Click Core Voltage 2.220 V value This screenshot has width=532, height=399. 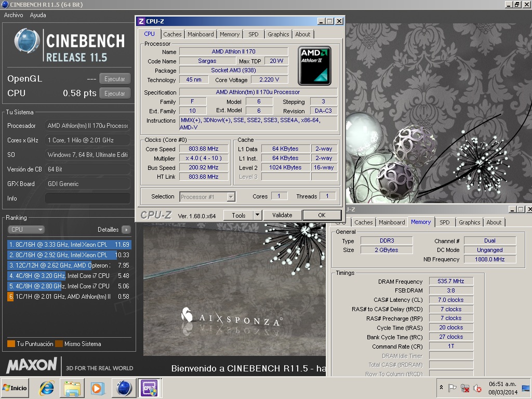[x=269, y=79]
